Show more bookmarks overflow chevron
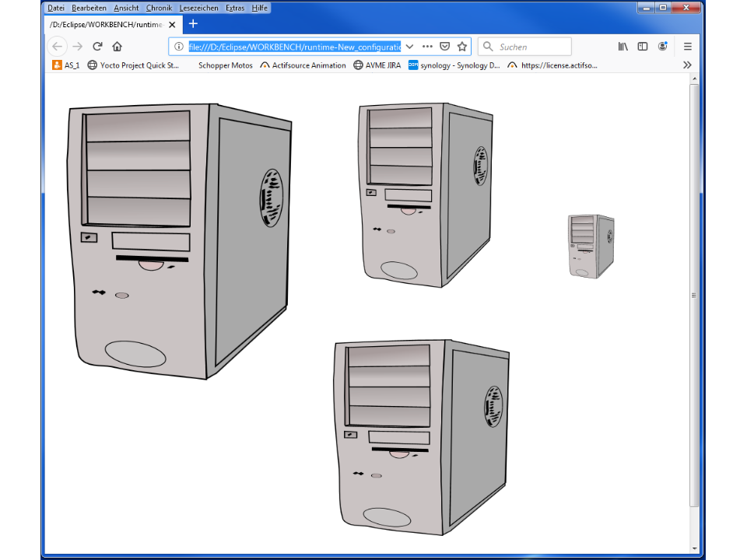This screenshot has width=747, height=560. point(687,65)
